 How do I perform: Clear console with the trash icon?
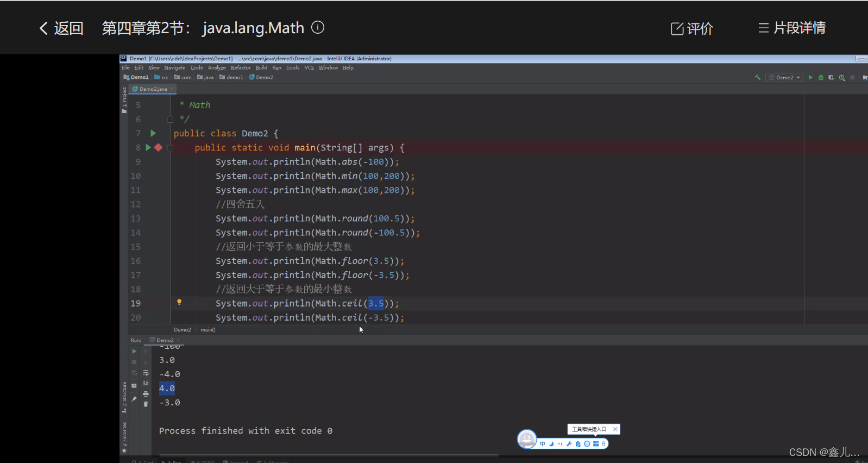point(146,404)
